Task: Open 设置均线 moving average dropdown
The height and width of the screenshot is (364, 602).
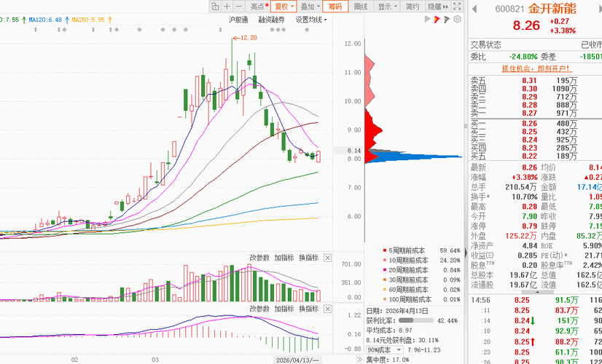Action: click(x=311, y=20)
